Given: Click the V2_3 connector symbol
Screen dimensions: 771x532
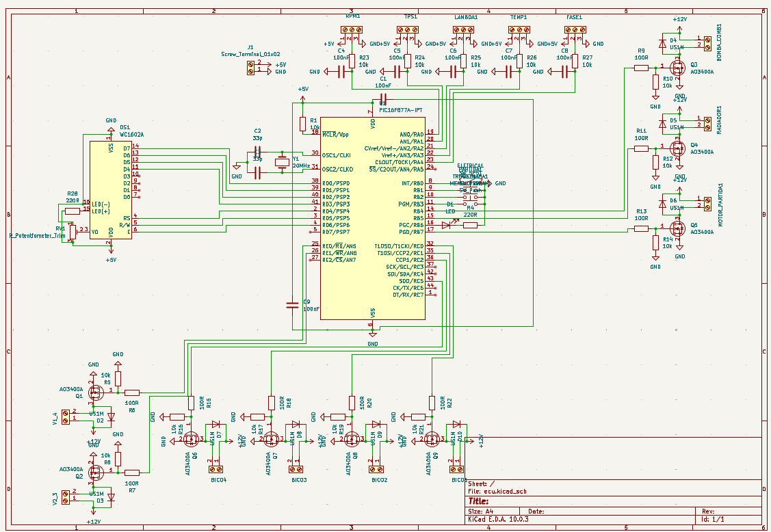Looking at the screenshot, I should click(x=66, y=497).
